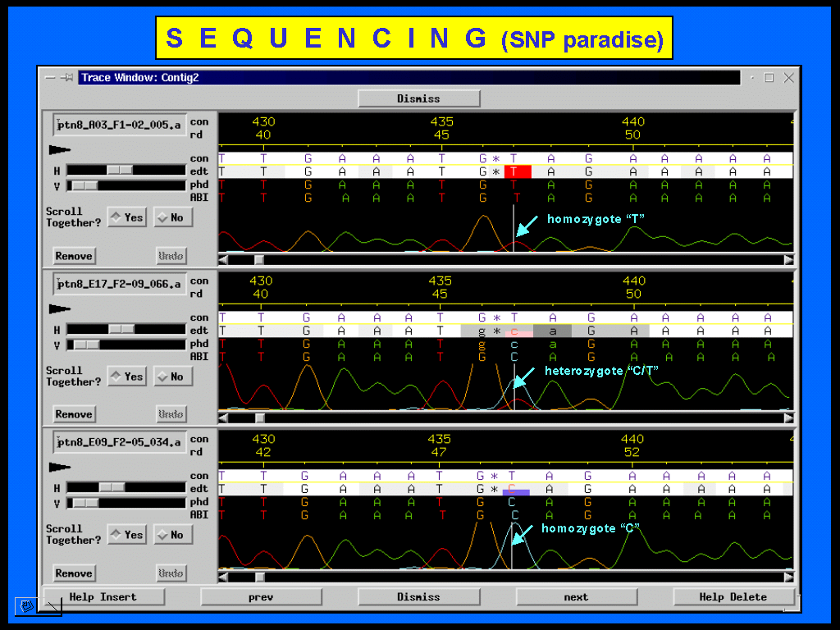Image resolution: width=840 pixels, height=630 pixels.
Task: Click the ptn8_E09_F2-05_034 file name field
Action: (x=120, y=442)
